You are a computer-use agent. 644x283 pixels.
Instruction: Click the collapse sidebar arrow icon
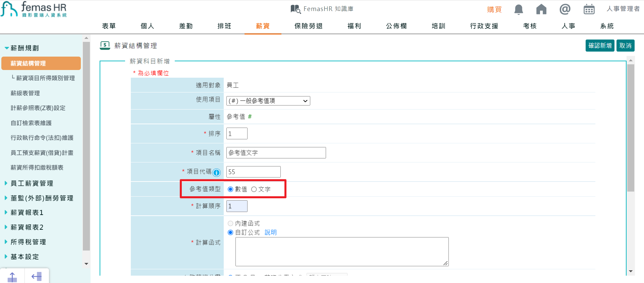(37, 277)
